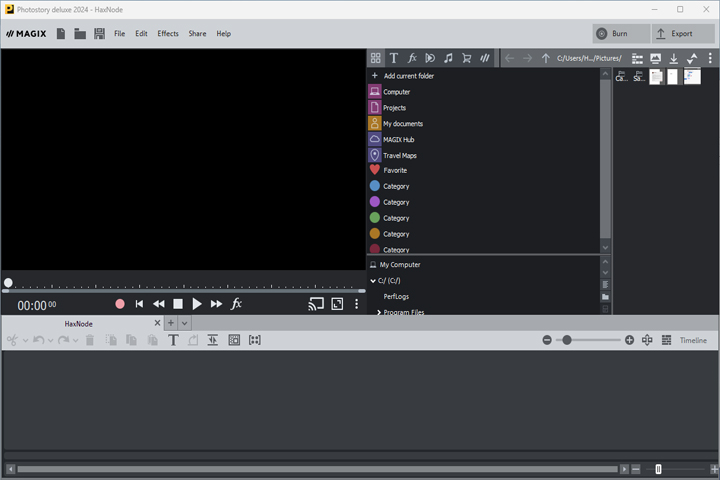Screen dimensions: 720x480
Task: Open the transitions tab in Media Pool
Action: click(430, 58)
